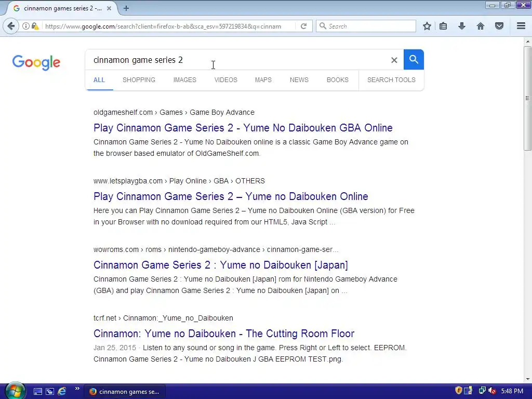Screen dimensions: 532x399
Task: Focus the Firefox toolbar Search box
Action: [x=366, y=26]
